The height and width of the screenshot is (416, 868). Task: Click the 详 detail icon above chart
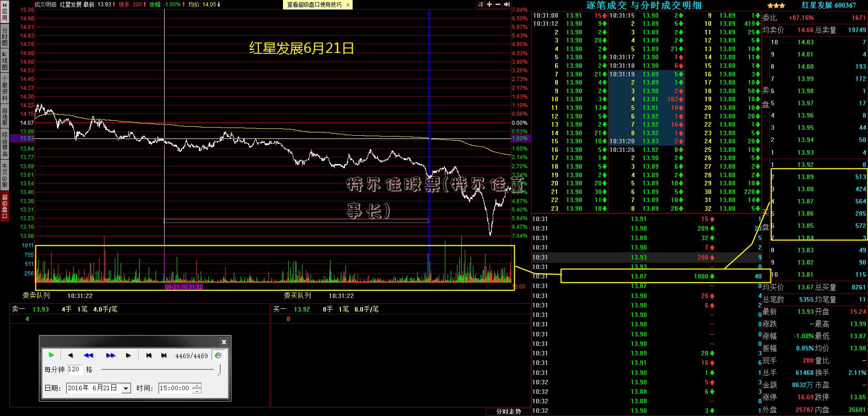click(481, 5)
